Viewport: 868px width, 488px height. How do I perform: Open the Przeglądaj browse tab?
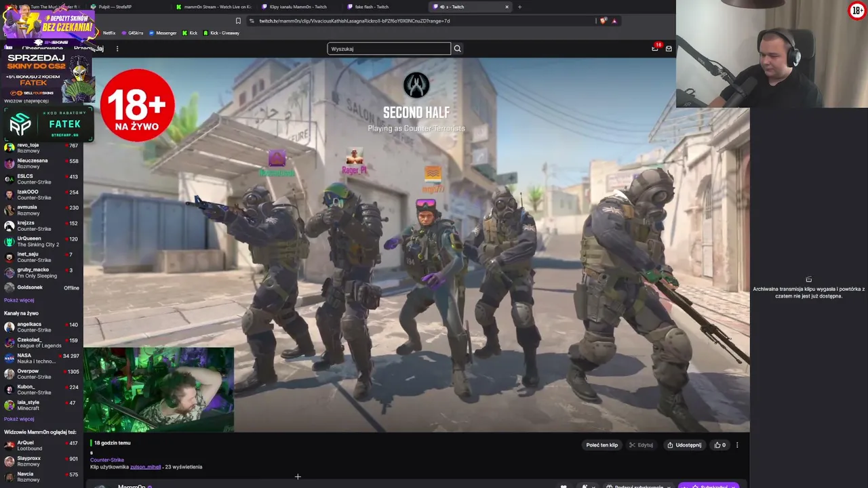click(x=89, y=49)
